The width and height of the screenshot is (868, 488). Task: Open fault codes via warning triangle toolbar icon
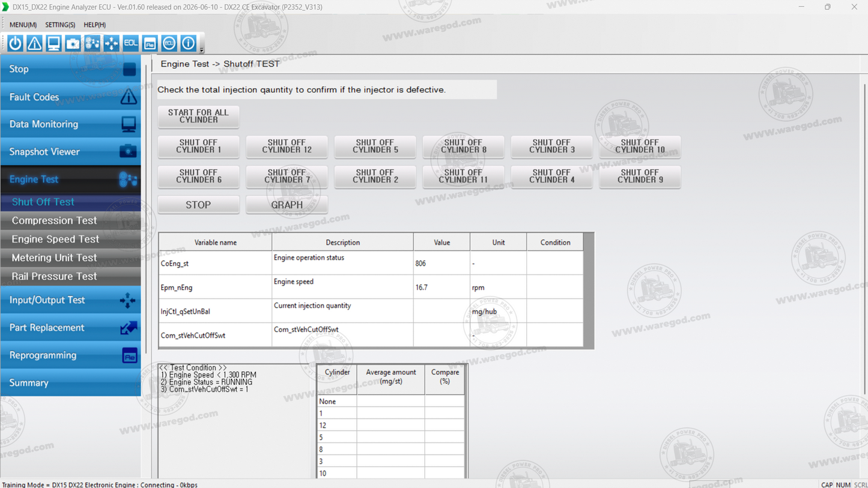34,43
